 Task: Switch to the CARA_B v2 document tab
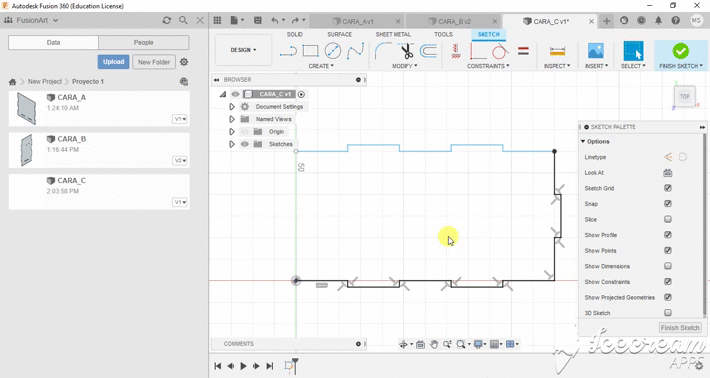click(454, 21)
